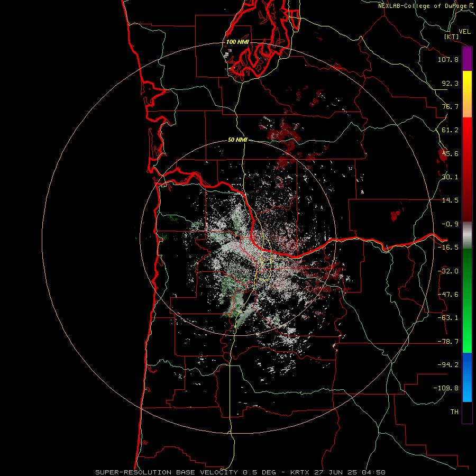Viewport: 476px width, 476px height.
Task: Click the -94.2 legend value
Action: (x=448, y=364)
